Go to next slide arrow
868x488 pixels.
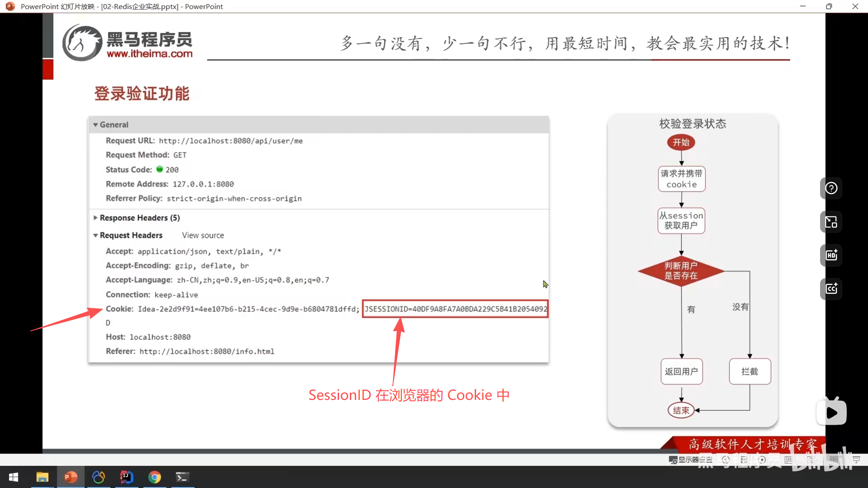click(762, 460)
